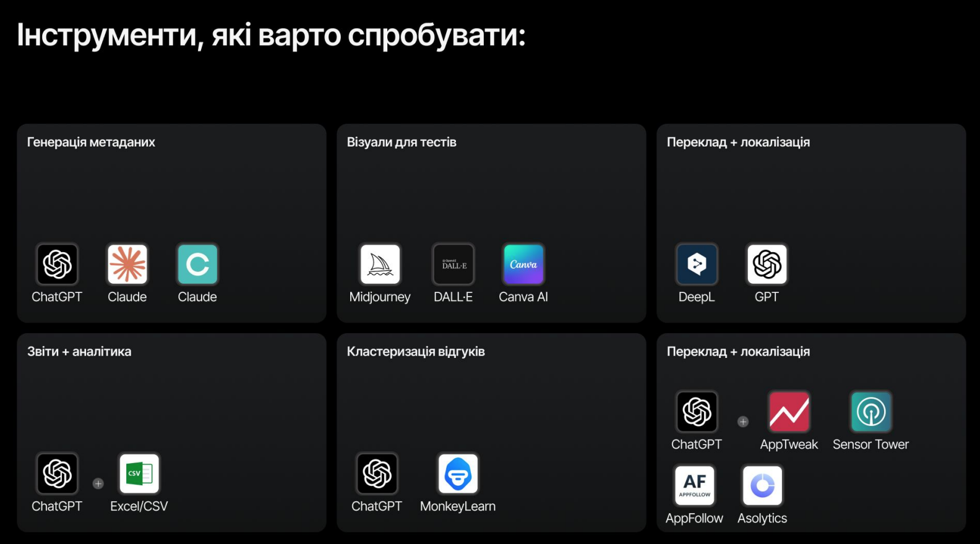
Task: Click ChatGPT icon beside AppTweak
Action: pos(697,411)
